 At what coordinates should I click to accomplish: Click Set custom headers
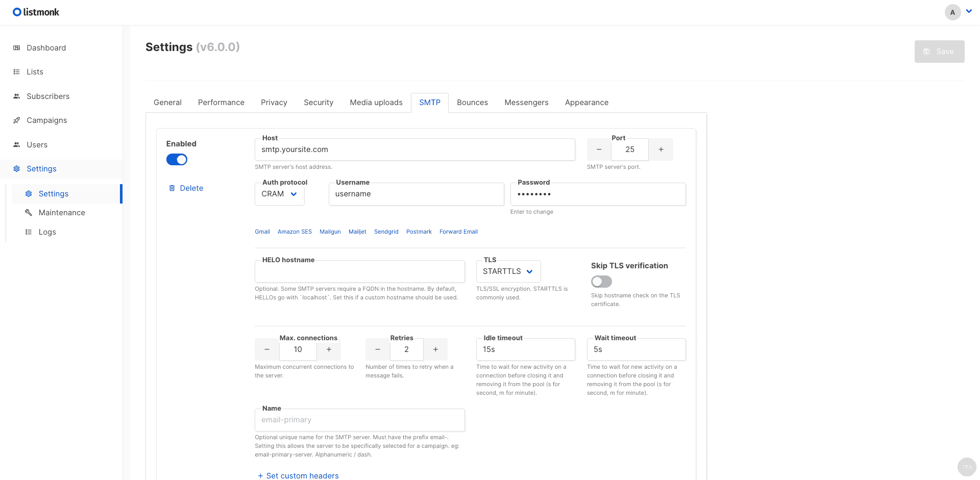[x=298, y=475]
